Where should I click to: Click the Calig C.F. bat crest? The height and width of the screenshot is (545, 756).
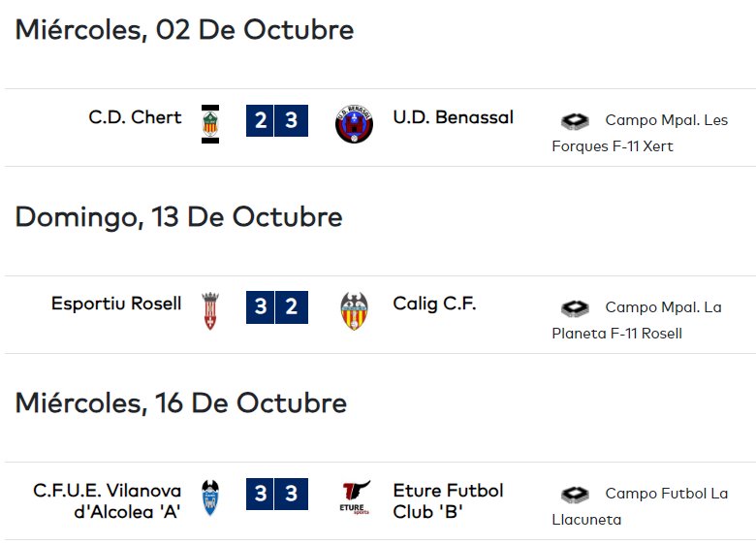tap(354, 311)
